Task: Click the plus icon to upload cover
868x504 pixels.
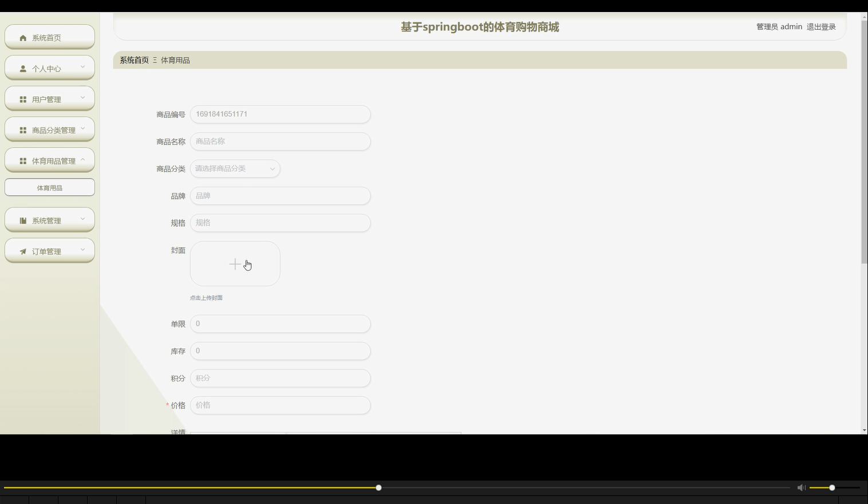Action: coord(235,263)
